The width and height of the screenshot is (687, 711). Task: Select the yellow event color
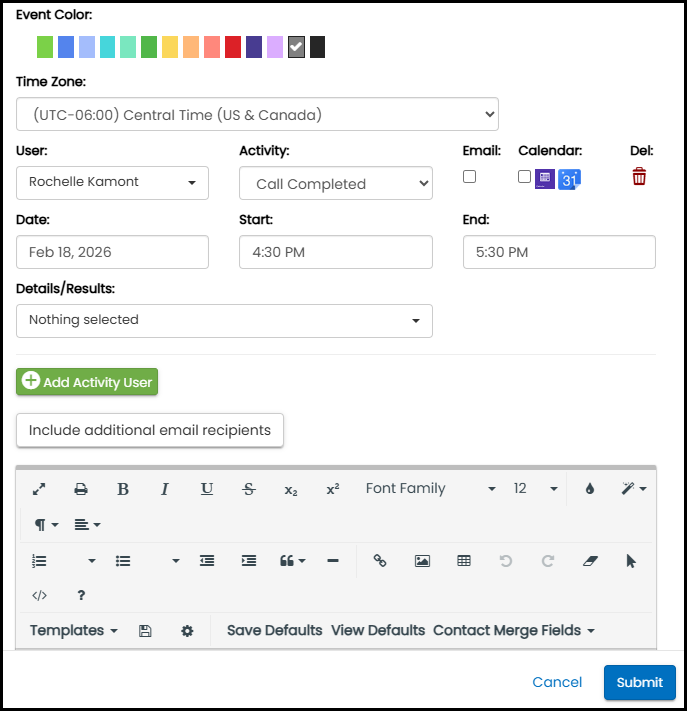[170, 47]
